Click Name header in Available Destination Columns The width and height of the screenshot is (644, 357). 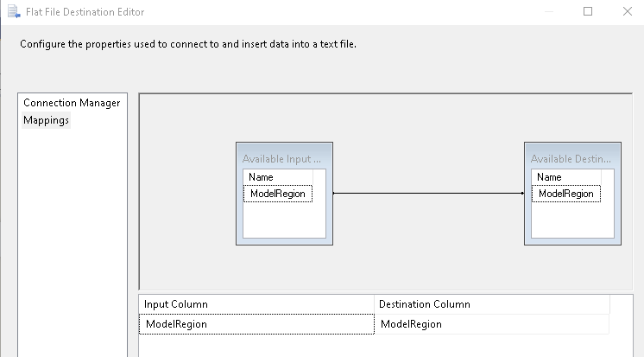549,177
